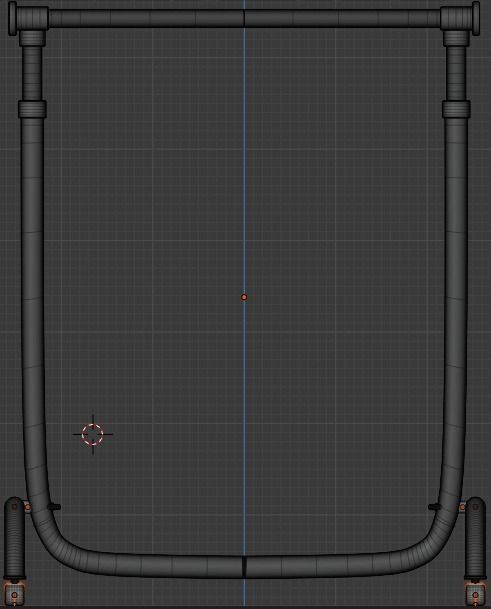Viewport: 491px width, 609px height.
Task: Select the small black pin on left bend
Action: tap(54, 507)
